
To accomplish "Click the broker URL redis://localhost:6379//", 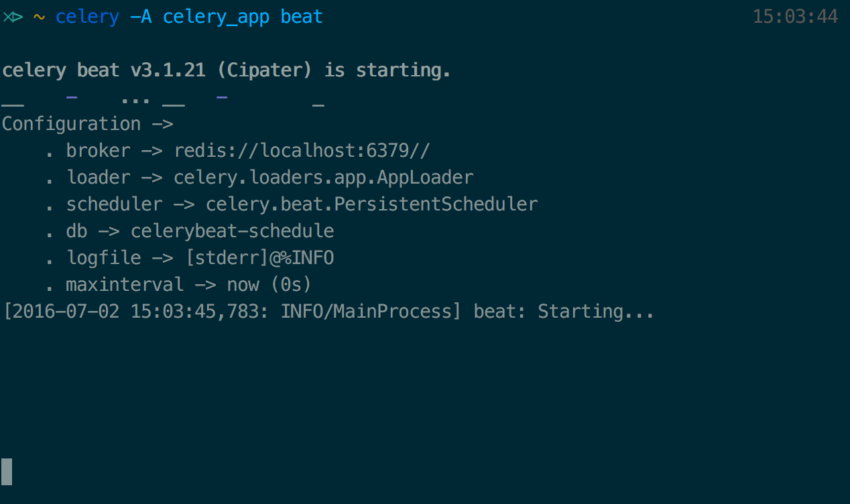I will tap(302, 151).
